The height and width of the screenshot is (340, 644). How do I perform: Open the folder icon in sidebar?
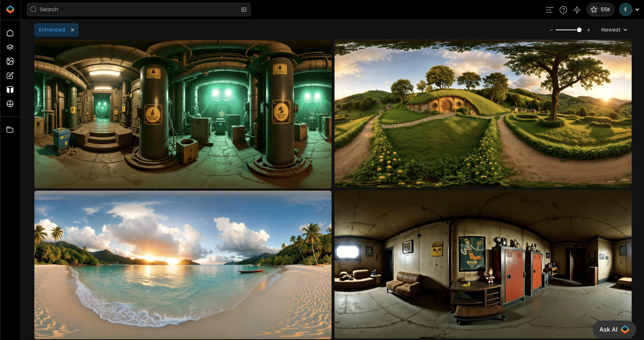(10, 130)
